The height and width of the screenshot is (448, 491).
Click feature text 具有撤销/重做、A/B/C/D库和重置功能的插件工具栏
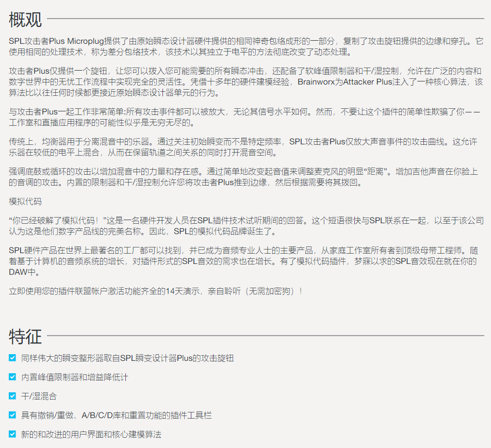pos(116,415)
